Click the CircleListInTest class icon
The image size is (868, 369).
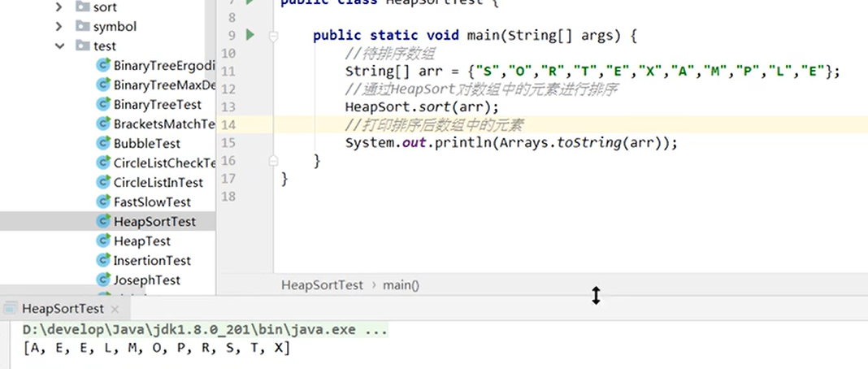coord(103,182)
